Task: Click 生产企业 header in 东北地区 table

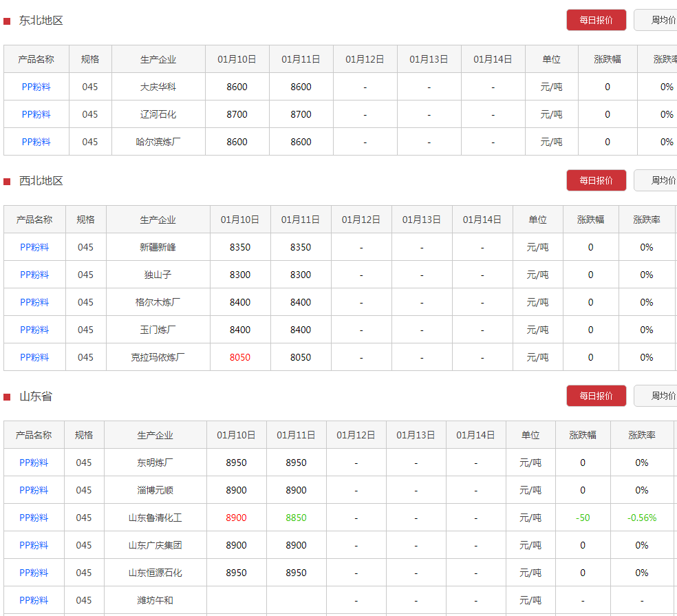Action: tap(158, 59)
